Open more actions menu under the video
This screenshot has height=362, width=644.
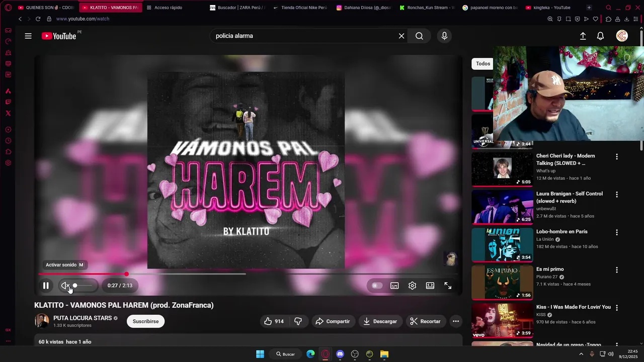click(x=456, y=321)
